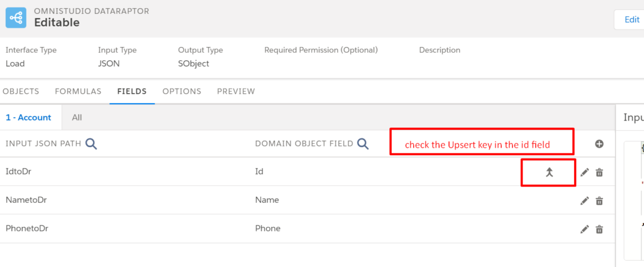Viewport: 644px width, 267px height.
Task: Click the Edit button
Action: pos(631,19)
